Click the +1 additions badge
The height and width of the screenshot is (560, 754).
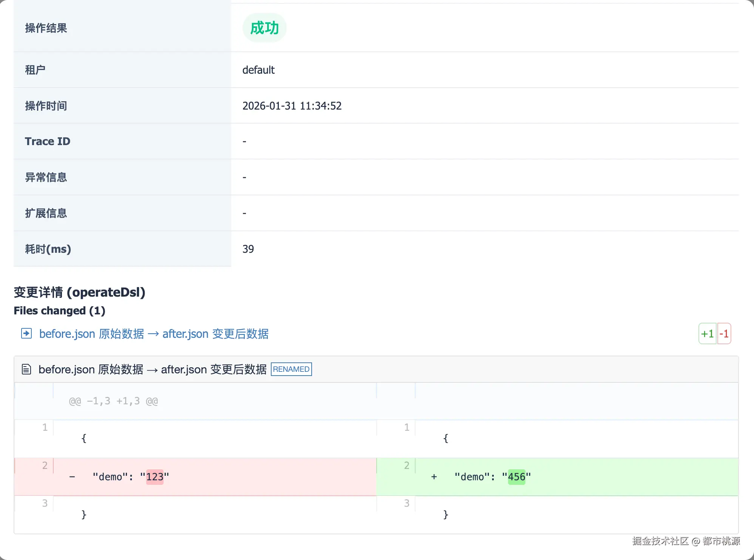tap(707, 334)
